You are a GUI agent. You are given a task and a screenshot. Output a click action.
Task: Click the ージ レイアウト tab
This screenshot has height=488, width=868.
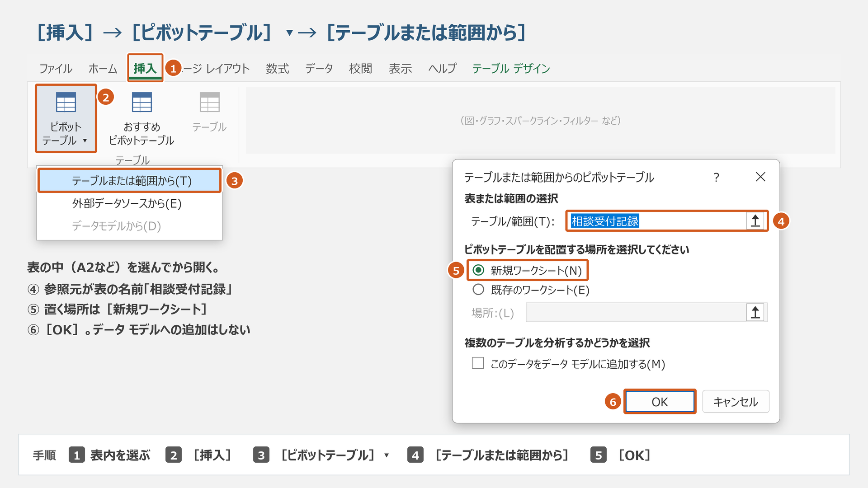point(216,69)
